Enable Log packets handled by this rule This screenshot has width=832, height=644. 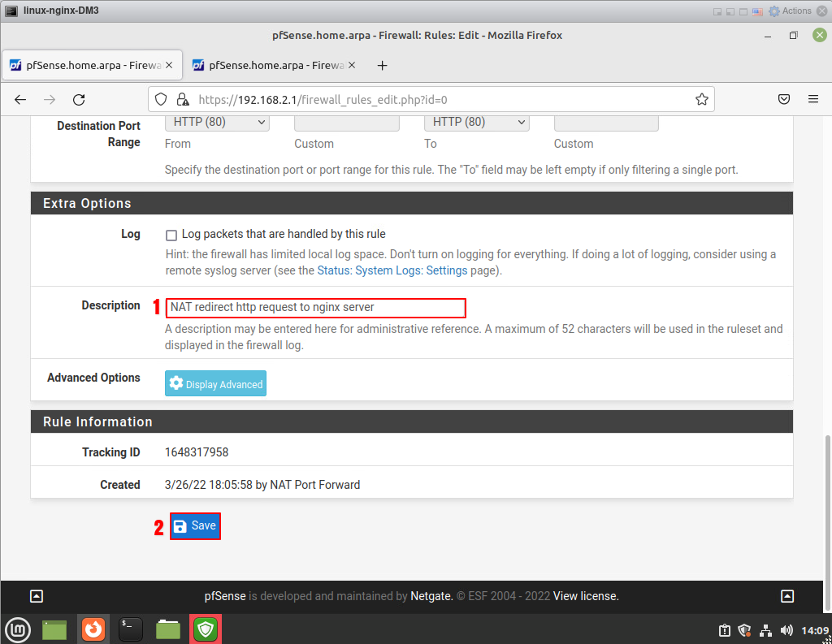171,235
